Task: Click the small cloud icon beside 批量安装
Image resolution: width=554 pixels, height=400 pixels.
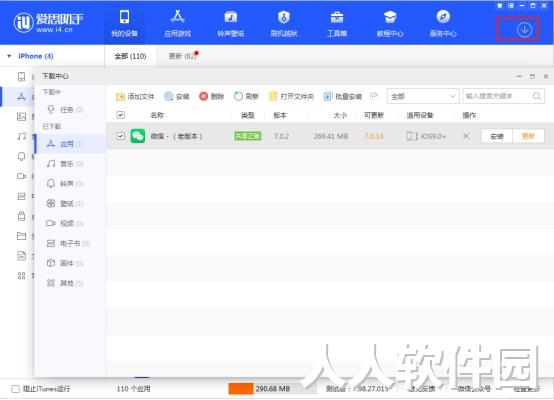Action: [374, 95]
